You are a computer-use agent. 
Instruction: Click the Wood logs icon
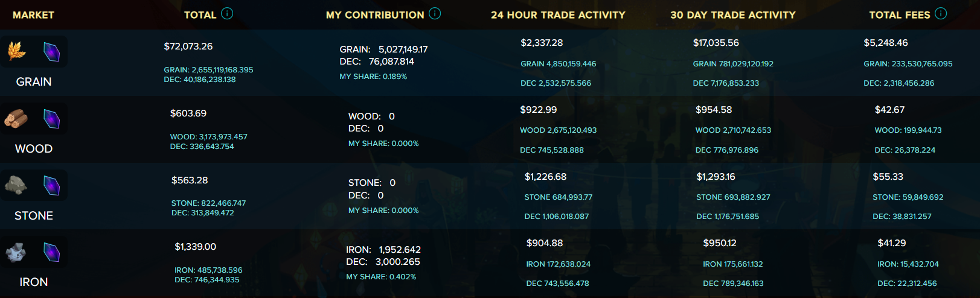16,119
